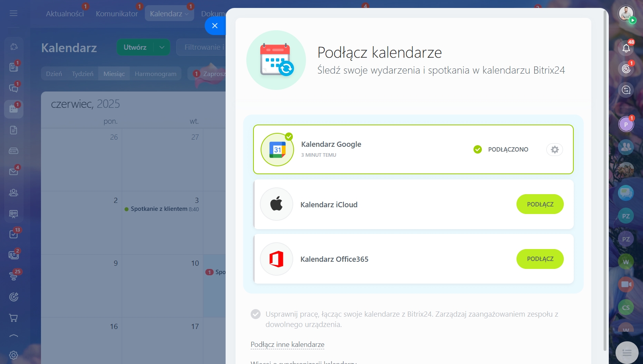The height and width of the screenshot is (364, 643).
Task: Open the drive icon in left sidebar
Action: click(x=14, y=151)
